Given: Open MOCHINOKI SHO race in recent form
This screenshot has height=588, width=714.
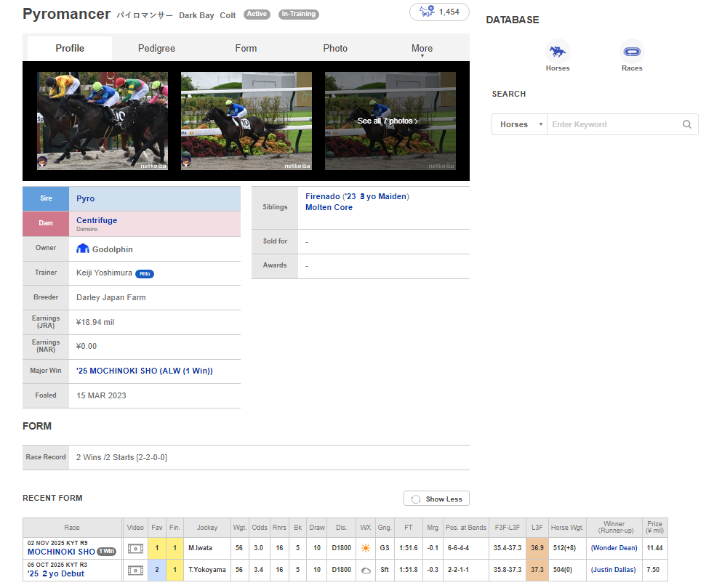Looking at the screenshot, I should pos(61,552).
